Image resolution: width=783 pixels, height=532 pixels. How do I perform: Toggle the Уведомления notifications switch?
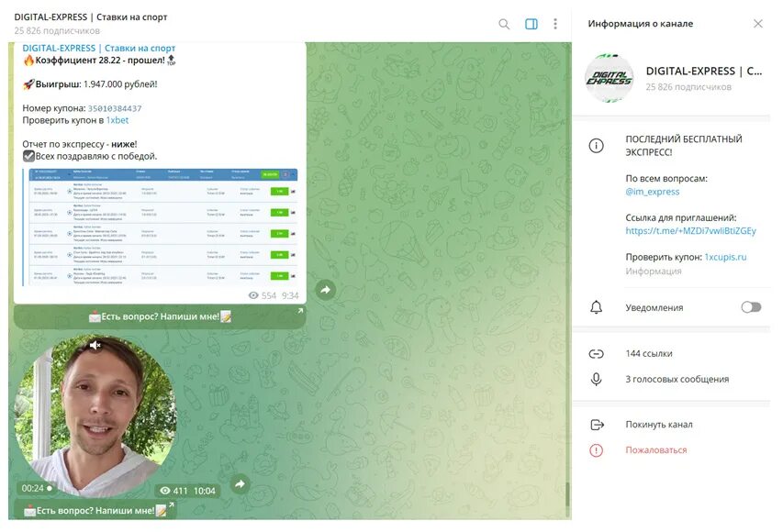pyautogui.click(x=751, y=307)
